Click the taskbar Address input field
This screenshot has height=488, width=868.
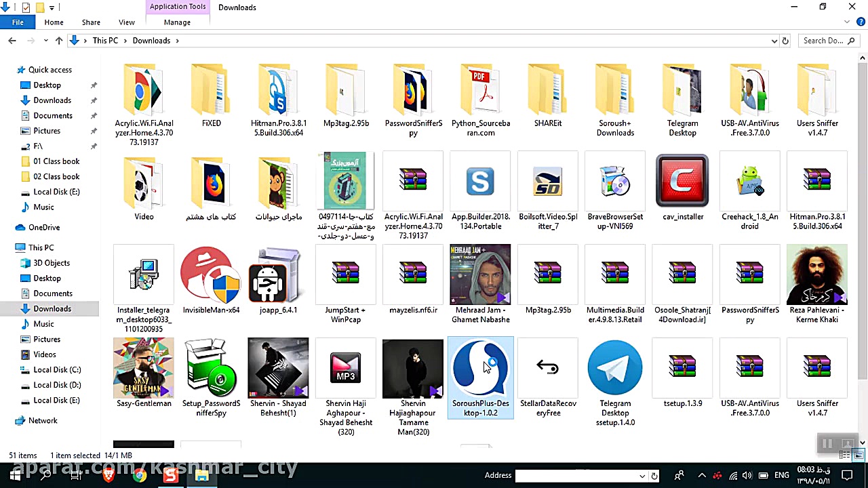tap(577, 476)
